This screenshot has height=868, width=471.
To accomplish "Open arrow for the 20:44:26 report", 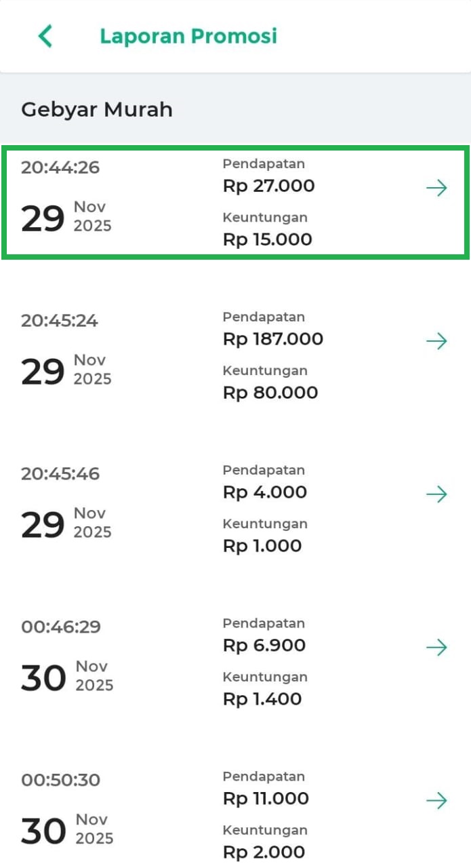I will [x=436, y=188].
